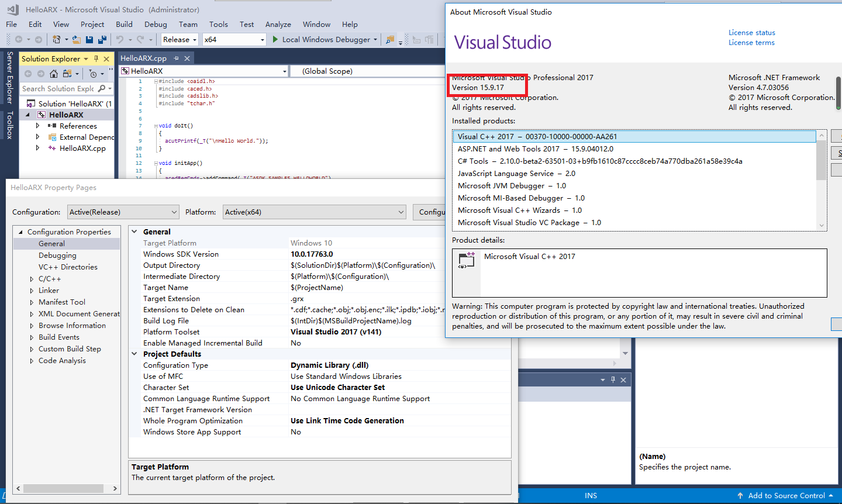Click the Windows SDK Version value 10.0.17763.0

(312, 254)
